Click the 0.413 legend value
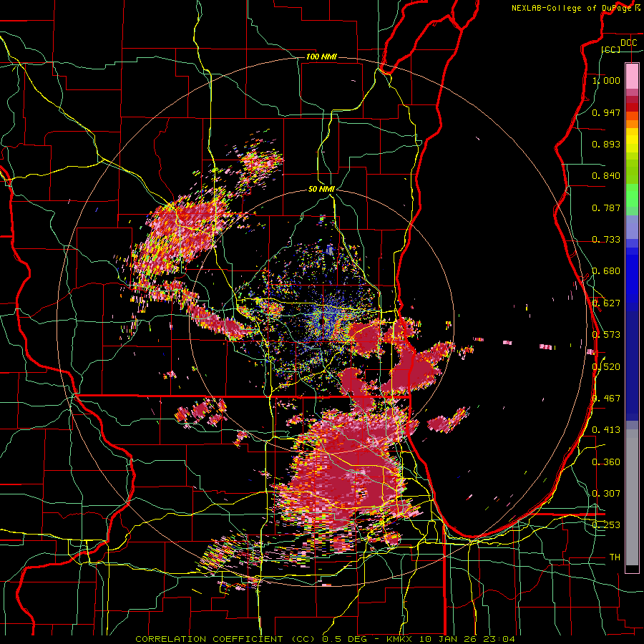Viewport: 644px width, 644px height. click(606, 430)
